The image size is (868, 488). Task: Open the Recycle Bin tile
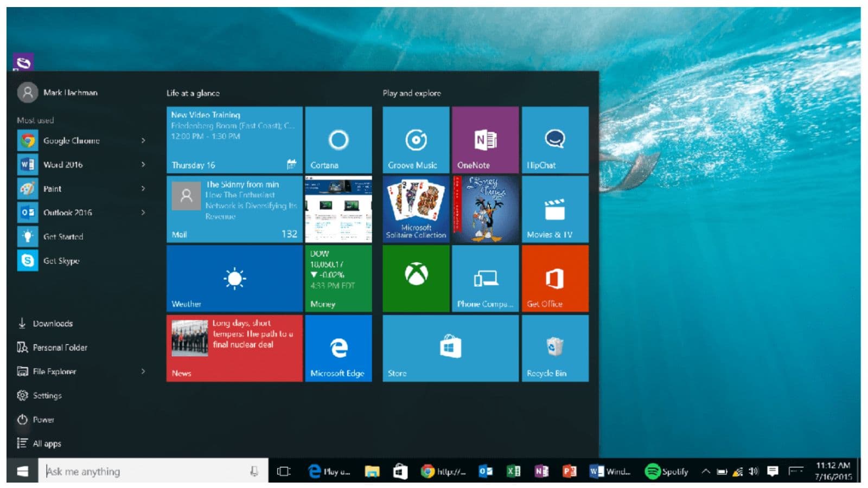[554, 347]
